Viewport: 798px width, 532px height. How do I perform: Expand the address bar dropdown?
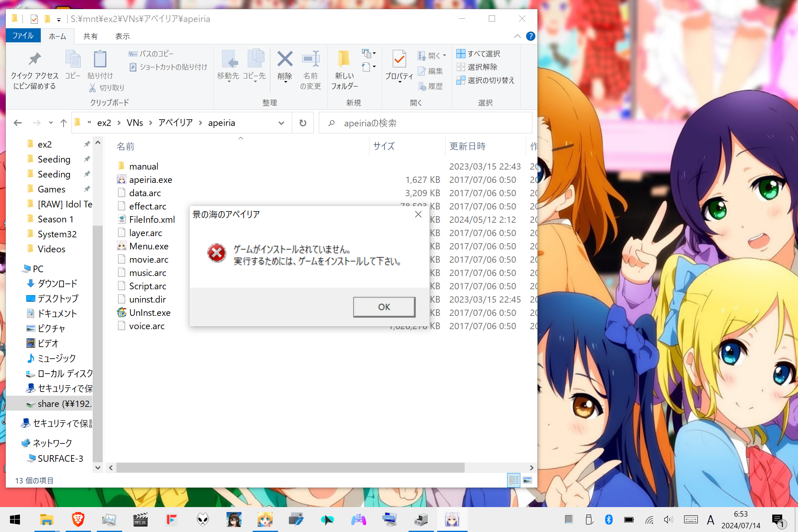pyautogui.click(x=281, y=123)
